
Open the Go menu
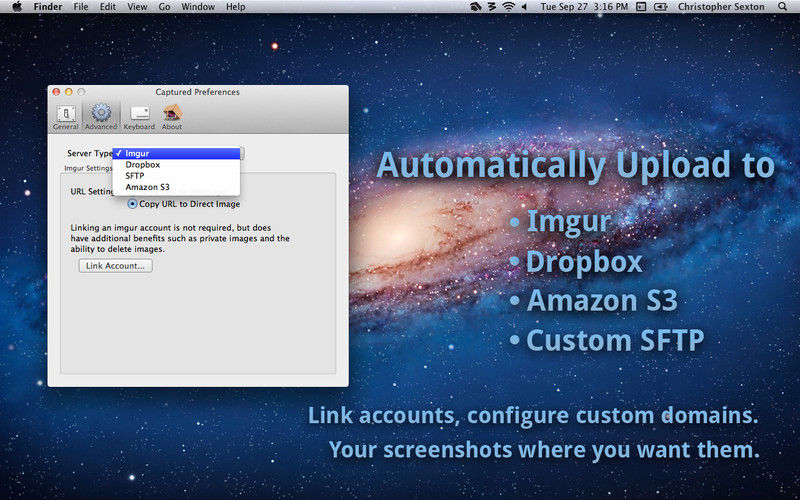(x=164, y=7)
